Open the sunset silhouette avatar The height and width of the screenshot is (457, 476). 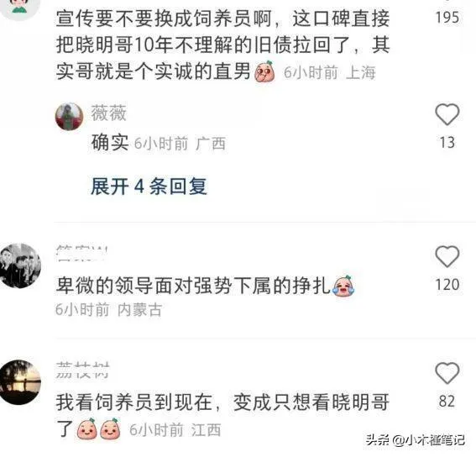click(20, 382)
